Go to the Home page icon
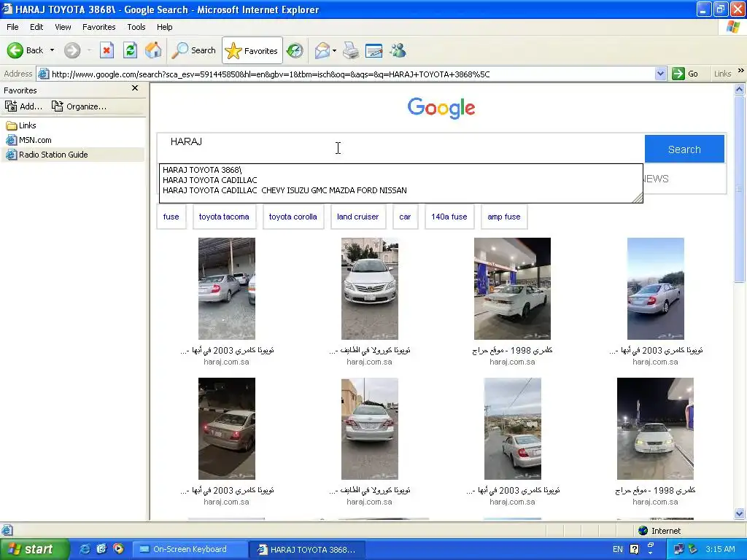Viewport: 747px width, 560px height. point(153,50)
